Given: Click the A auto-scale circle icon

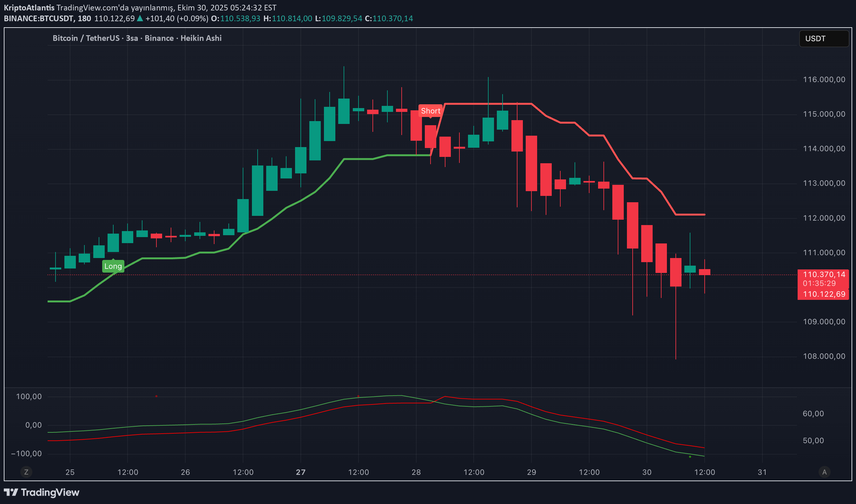Looking at the screenshot, I should tap(824, 472).
